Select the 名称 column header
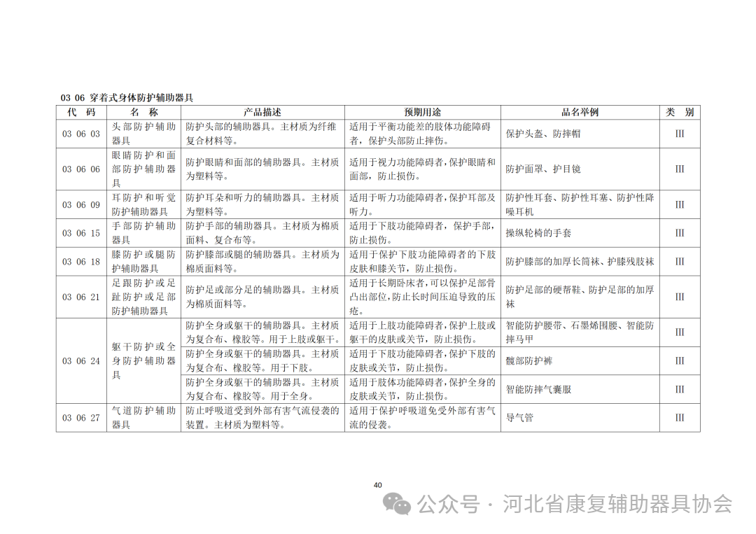This screenshot has height=534, width=756. [x=145, y=112]
